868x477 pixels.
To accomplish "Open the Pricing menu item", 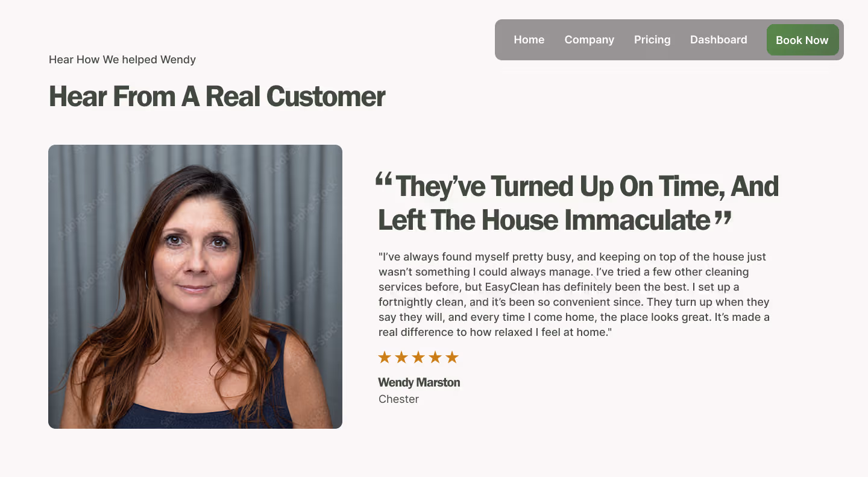I will [652, 40].
